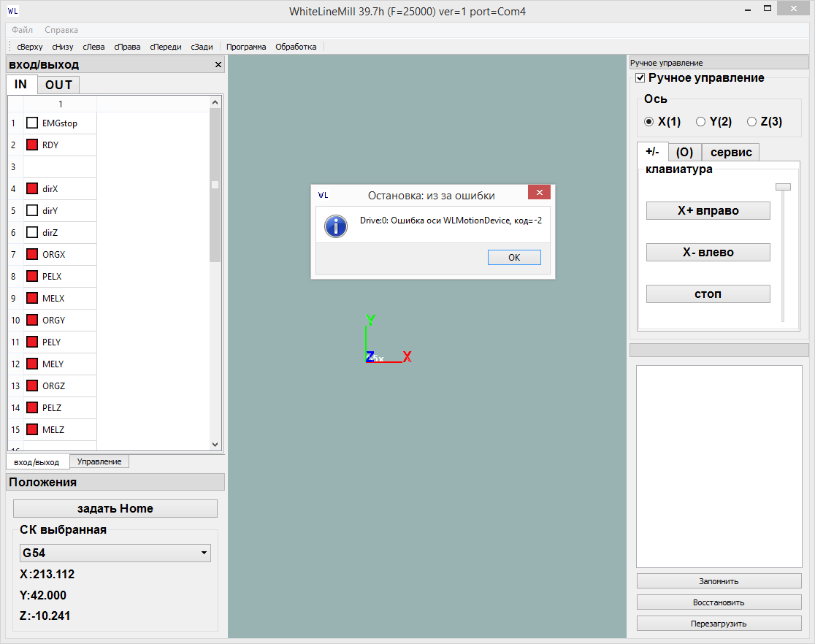This screenshot has width=815, height=644.
Task: Open Обработка from the toolbar
Action: click(296, 47)
